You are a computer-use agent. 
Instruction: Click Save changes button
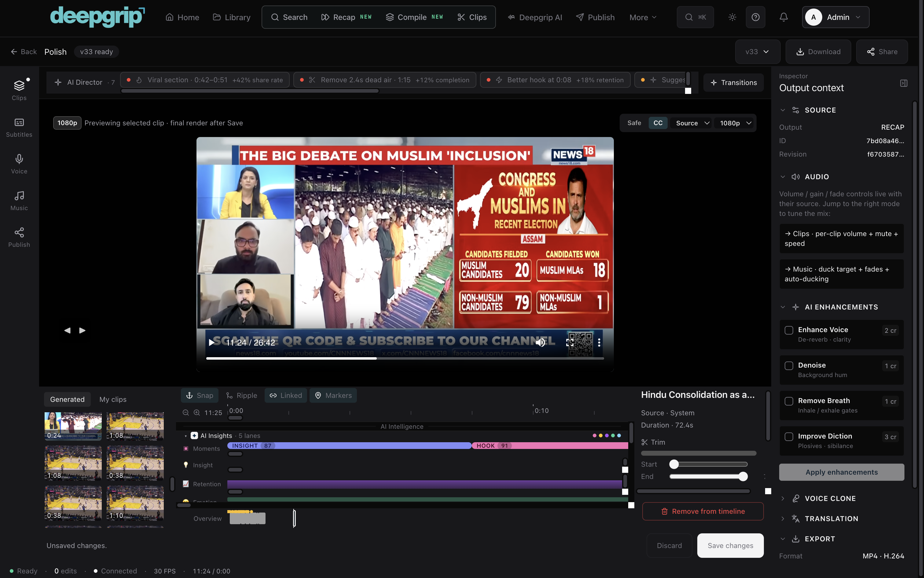coord(730,546)
